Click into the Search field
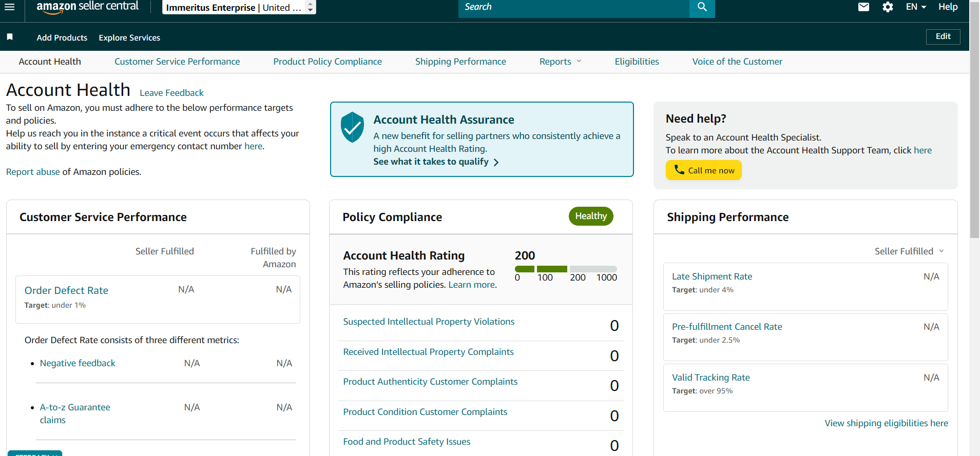 [x=574, y=7]
